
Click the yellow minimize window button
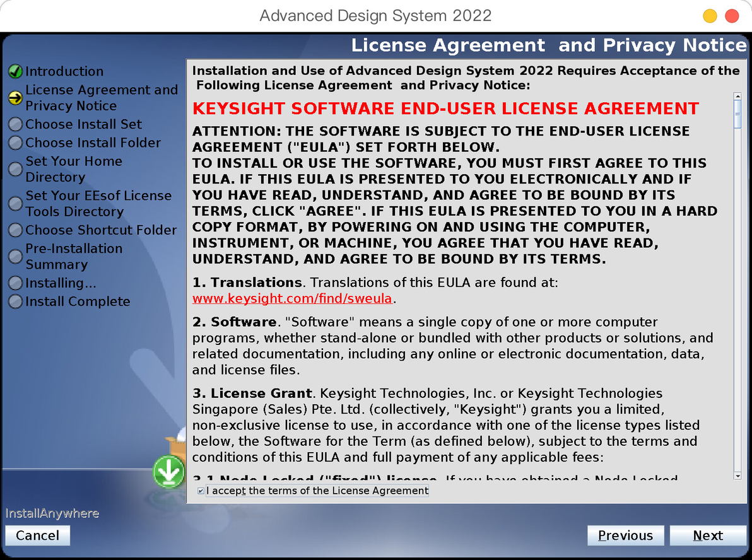[x=710, y=16]
